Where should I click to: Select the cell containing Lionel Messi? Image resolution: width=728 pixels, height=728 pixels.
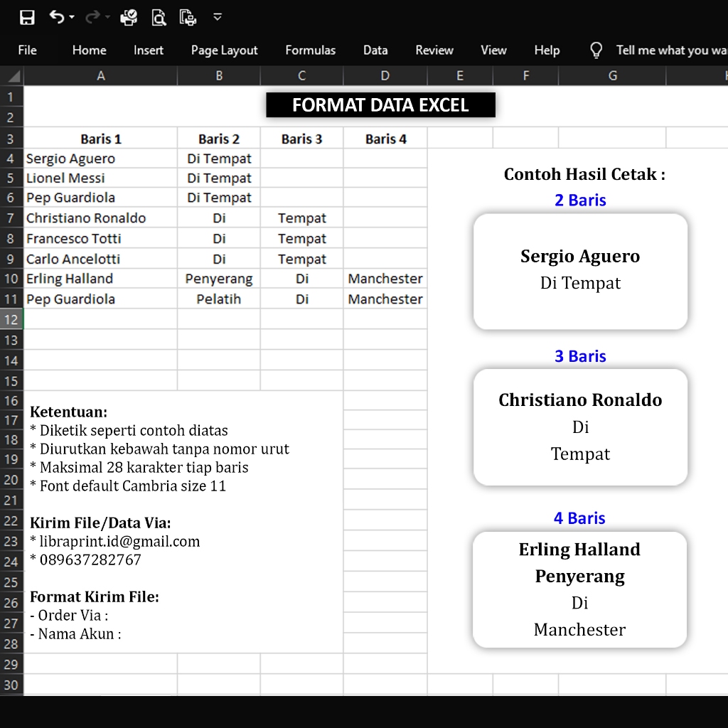[x=100, y=178]
